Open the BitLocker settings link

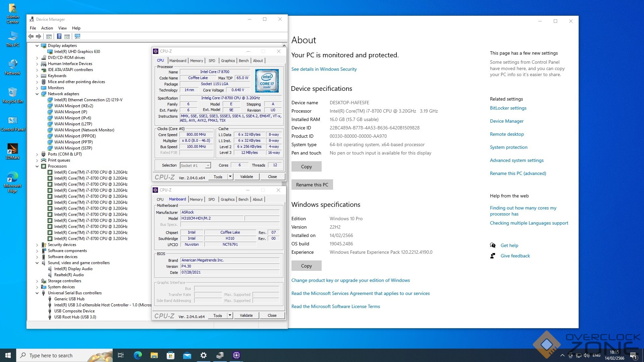[508, 108]
